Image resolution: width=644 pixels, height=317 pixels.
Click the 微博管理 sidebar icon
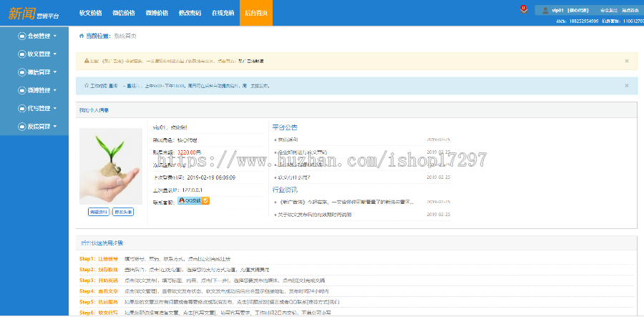pyautogui.click(x=21, y=90)
